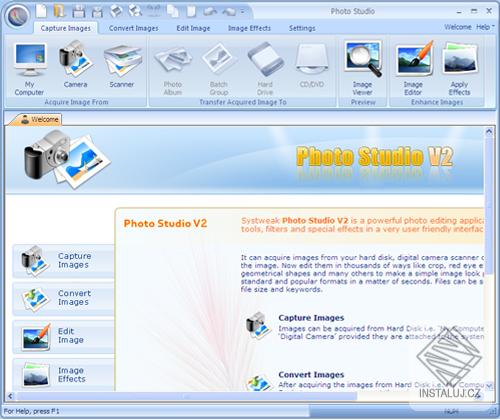The height and width of the screenshot is (420, 500).
Task: Transfer image to Hard Drive
Action: pos(265,70)
